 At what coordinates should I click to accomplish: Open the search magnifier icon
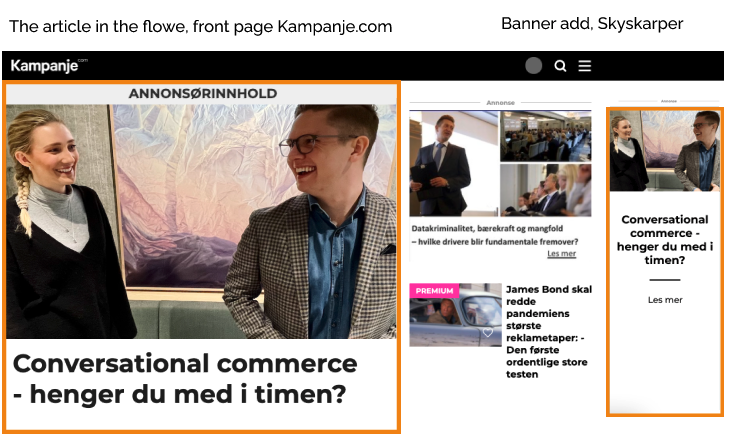coord(560,66)
